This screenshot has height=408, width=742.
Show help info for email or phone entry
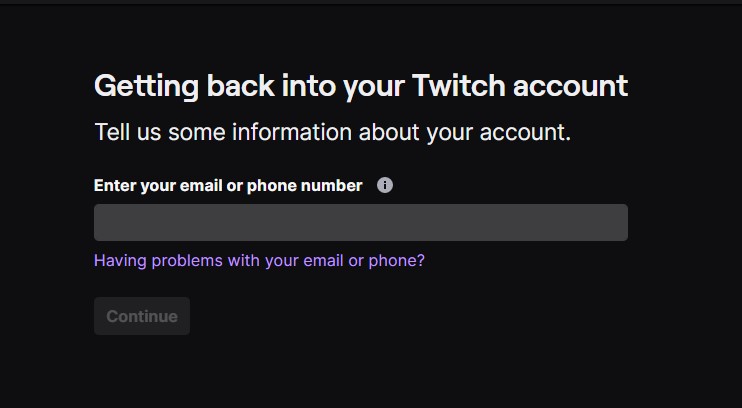[x=385, y=185]
